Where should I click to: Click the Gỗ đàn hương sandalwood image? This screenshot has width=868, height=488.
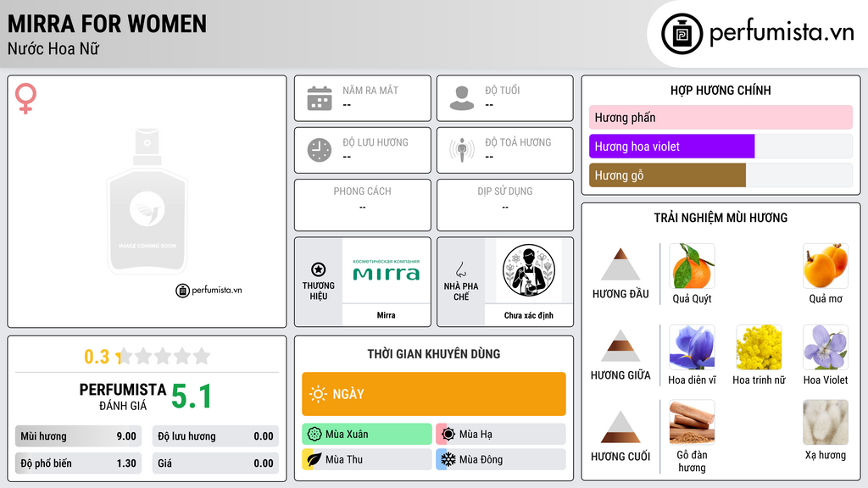tap(692, 423)
